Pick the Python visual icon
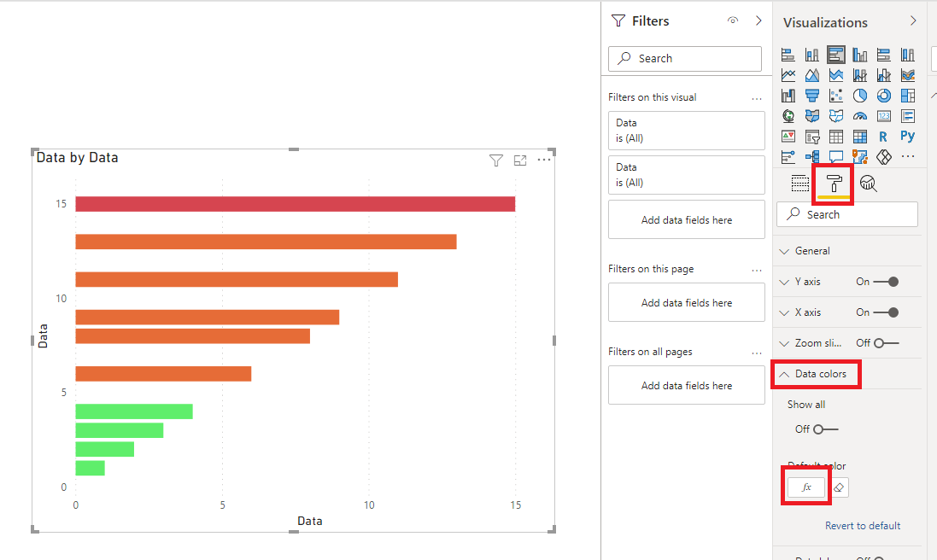 (907, 136)
